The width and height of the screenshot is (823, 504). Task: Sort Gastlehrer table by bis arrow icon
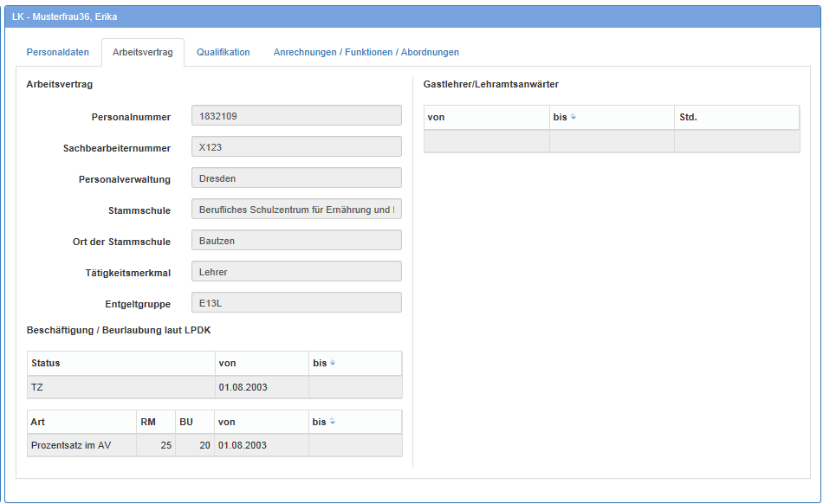click(574, 117)
